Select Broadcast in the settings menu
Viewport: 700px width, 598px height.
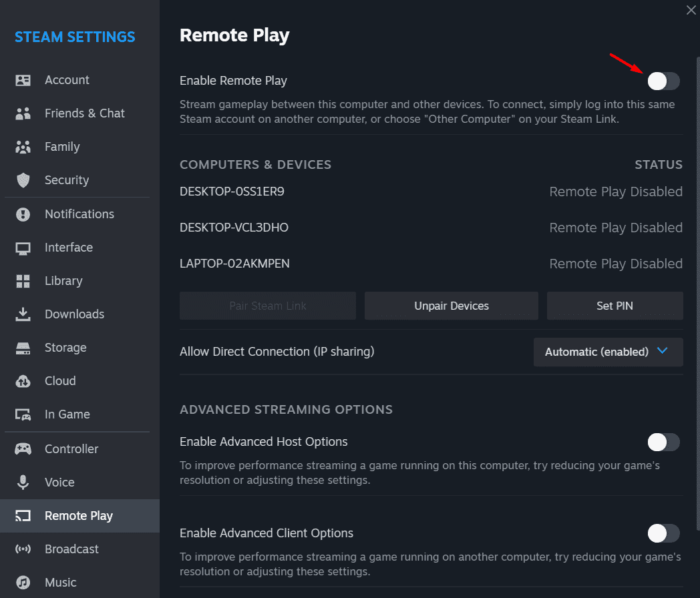[71, 549]
